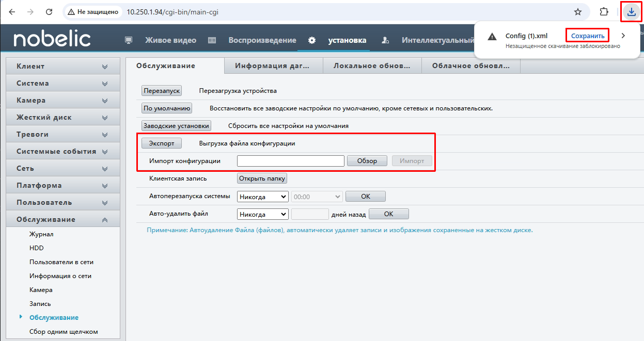Click the Перезапуск button
Viewport: 644px width, 341px height.
(162, 91)
